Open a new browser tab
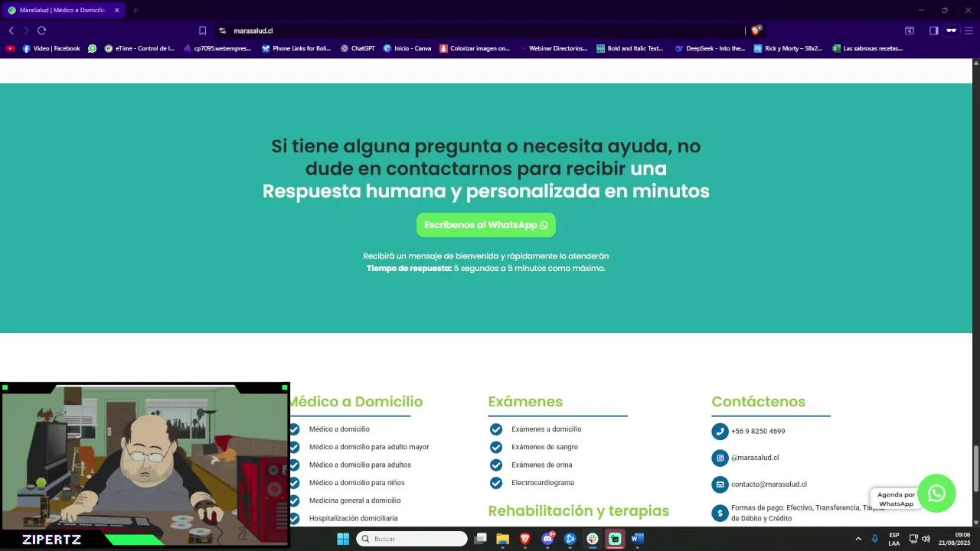 pyautogui.click(x=136, y=10)
